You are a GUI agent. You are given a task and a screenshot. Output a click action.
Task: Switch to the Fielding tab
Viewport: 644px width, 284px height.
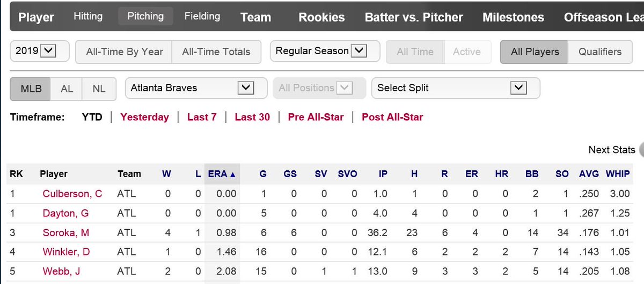pos(202,16)
